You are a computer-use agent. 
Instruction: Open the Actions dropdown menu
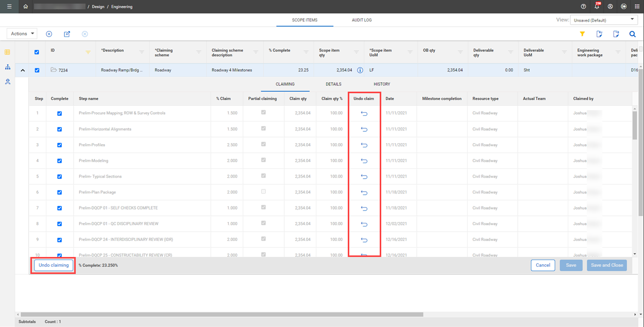click(x=22, y=34)
